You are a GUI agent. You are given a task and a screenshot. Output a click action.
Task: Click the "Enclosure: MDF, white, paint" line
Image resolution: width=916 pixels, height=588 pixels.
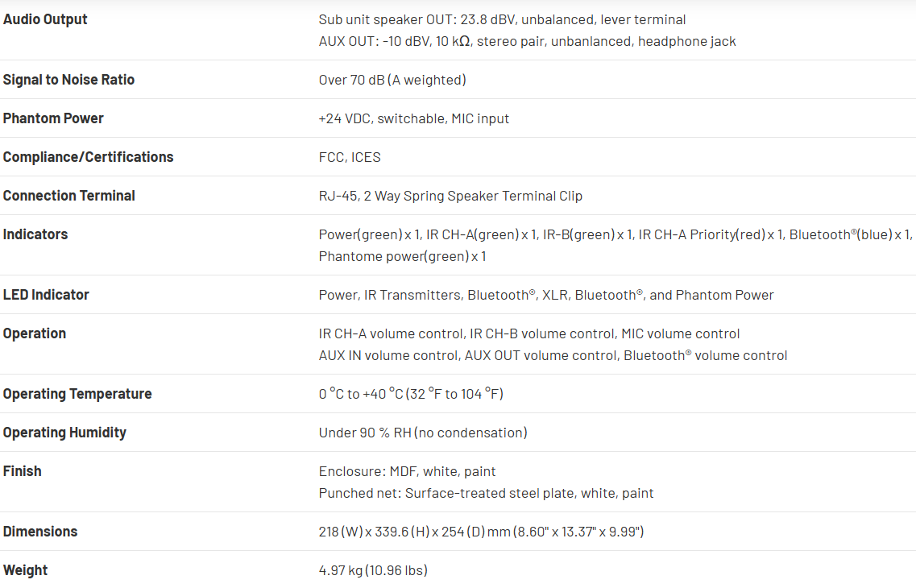click(x=407, y=471)
